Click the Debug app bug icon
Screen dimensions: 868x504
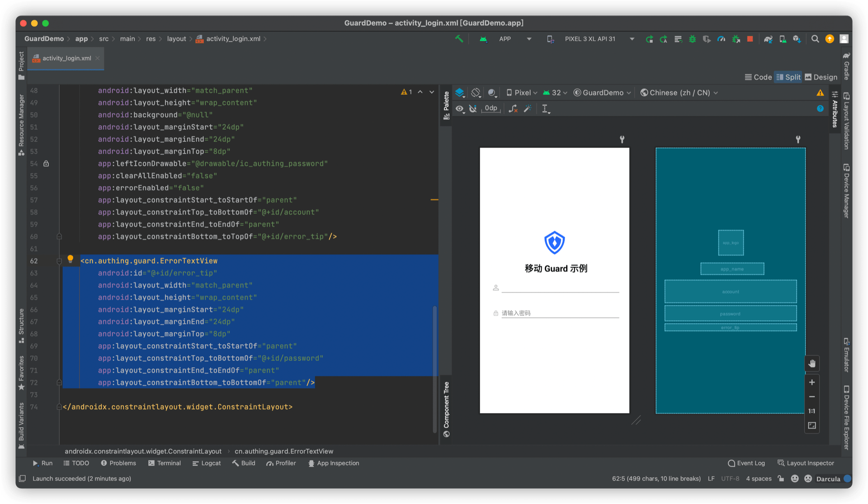coord(692,39)
